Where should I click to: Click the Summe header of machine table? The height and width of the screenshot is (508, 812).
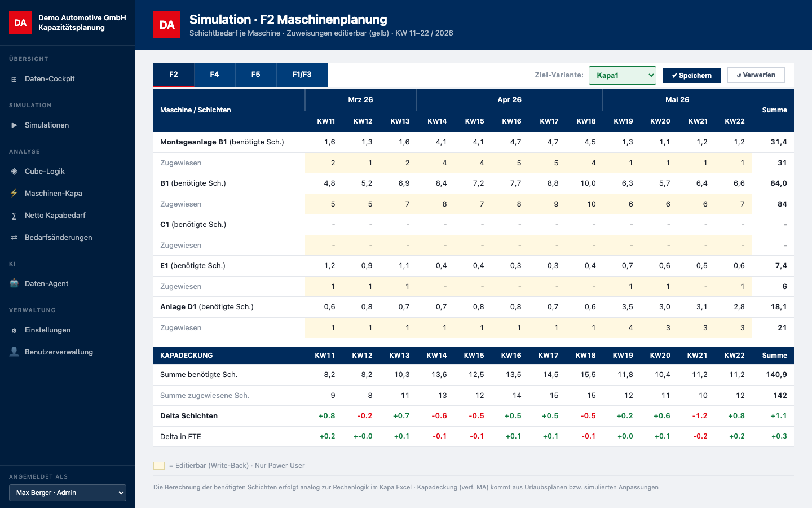775,110
